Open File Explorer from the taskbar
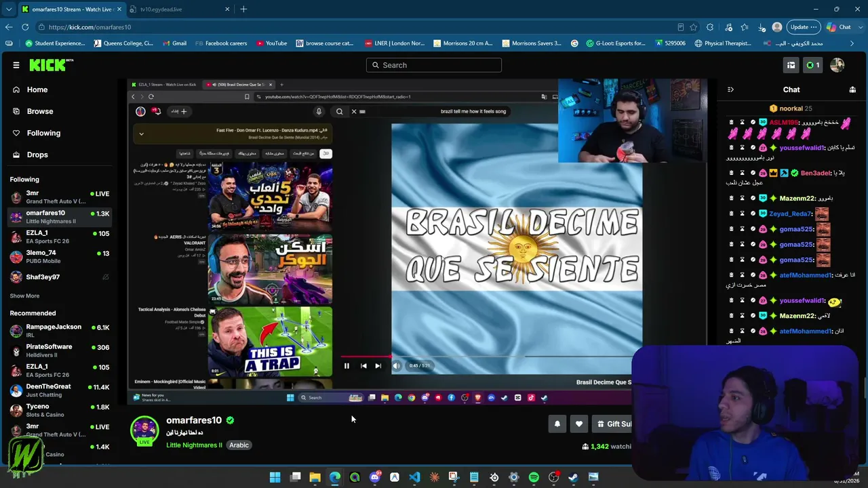The image size is (868, 488). coord(315,477)
